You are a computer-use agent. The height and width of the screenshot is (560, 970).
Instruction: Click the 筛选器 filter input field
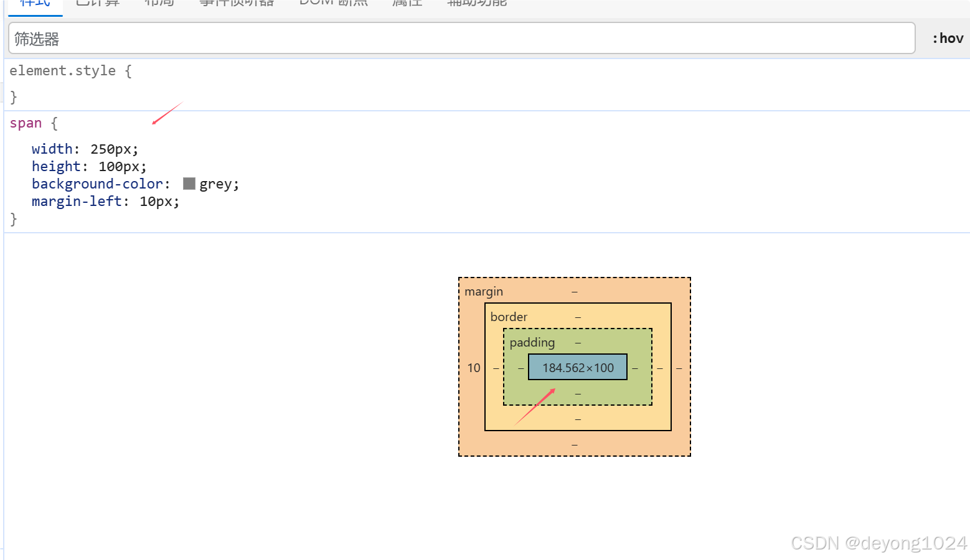point(249,38)
